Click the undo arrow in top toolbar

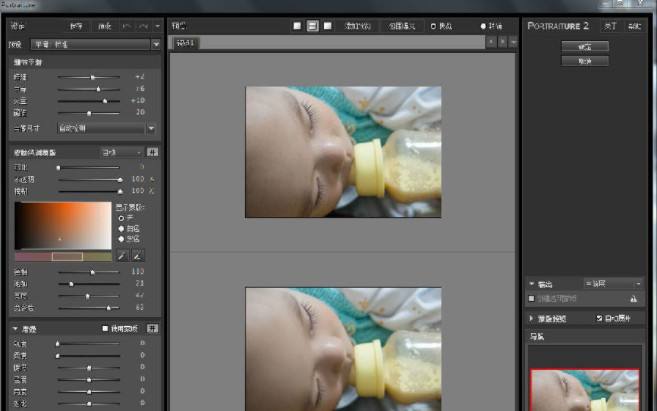(127, 25)
